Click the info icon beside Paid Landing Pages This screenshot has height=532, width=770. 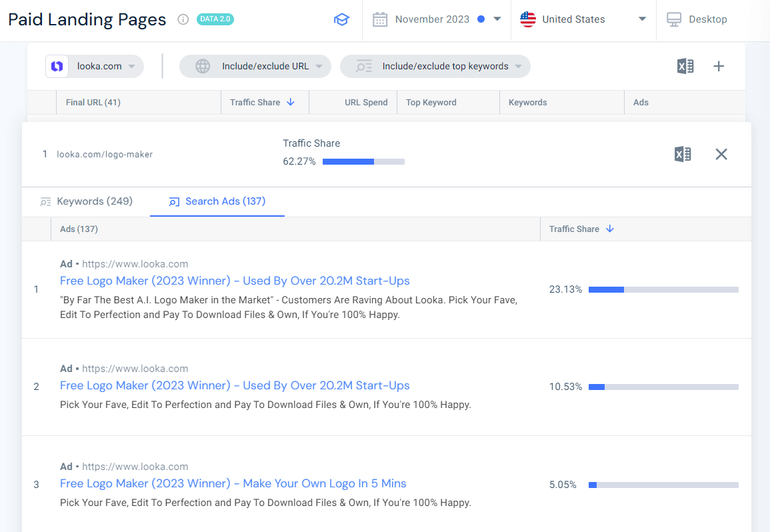click(183, 19)
